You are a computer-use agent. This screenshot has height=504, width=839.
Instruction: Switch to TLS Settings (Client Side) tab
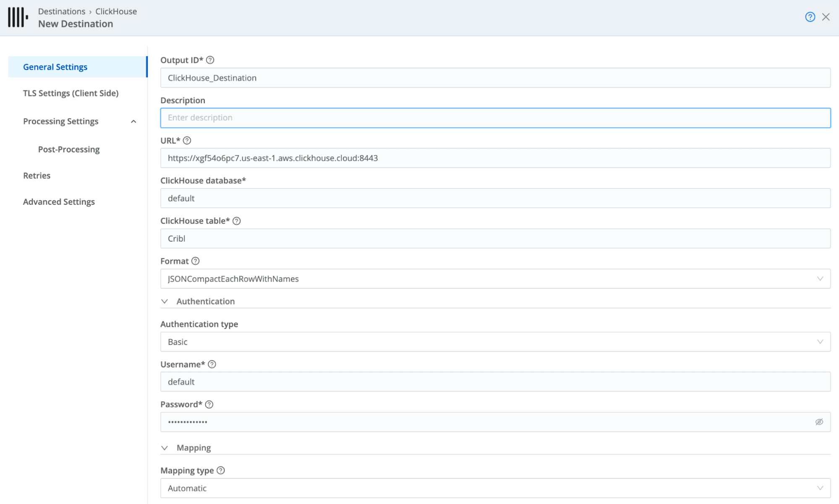coord(71,93)
